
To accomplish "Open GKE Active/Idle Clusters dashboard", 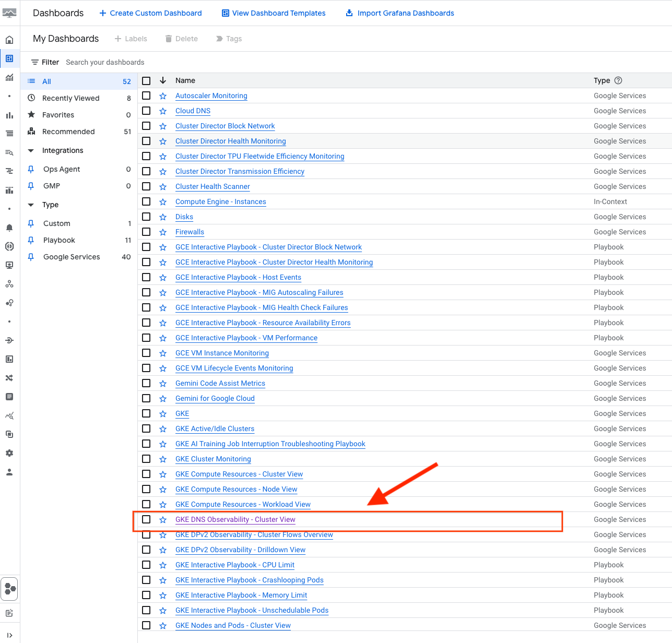I will coord(215,428).
